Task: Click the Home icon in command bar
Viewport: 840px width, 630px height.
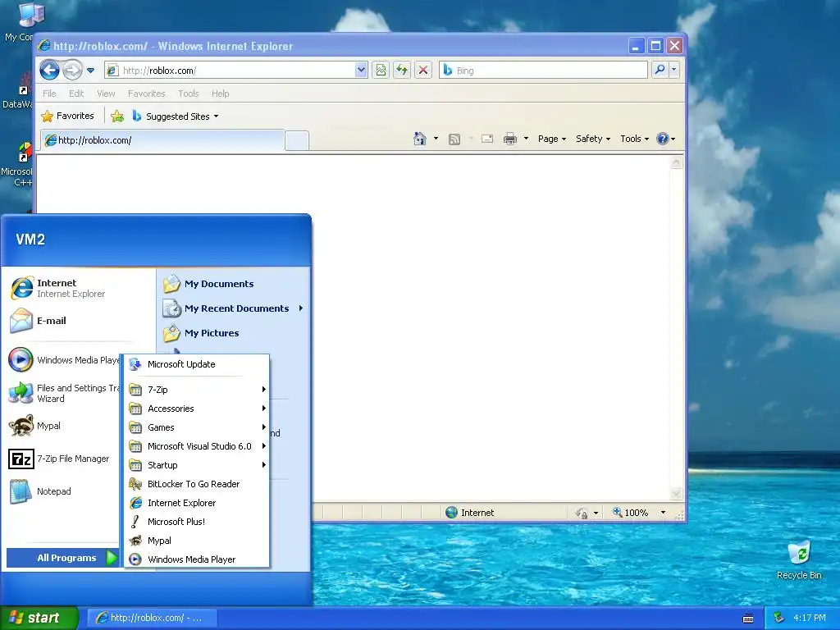Action: 420,139
